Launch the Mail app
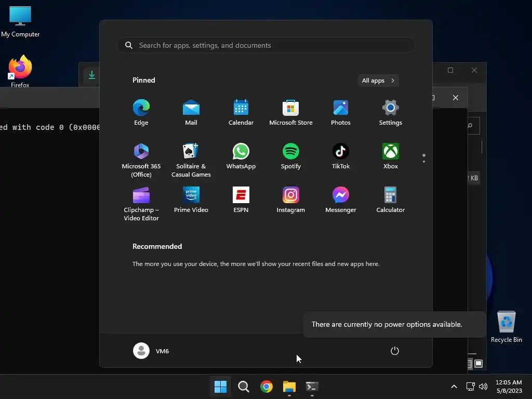Image resolution: width=532 pixels, height=399 pixels. click(x=191, y=113)
